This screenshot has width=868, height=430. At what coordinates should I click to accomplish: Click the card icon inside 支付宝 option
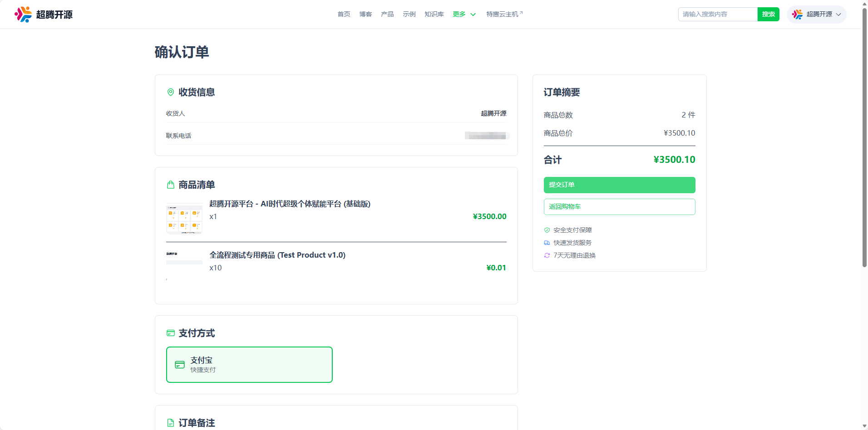click(180, 365)
